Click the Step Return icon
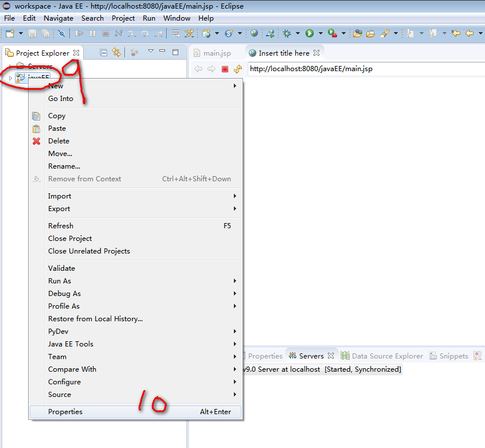Screen dimensions: 485x448 tap(159, 33)
